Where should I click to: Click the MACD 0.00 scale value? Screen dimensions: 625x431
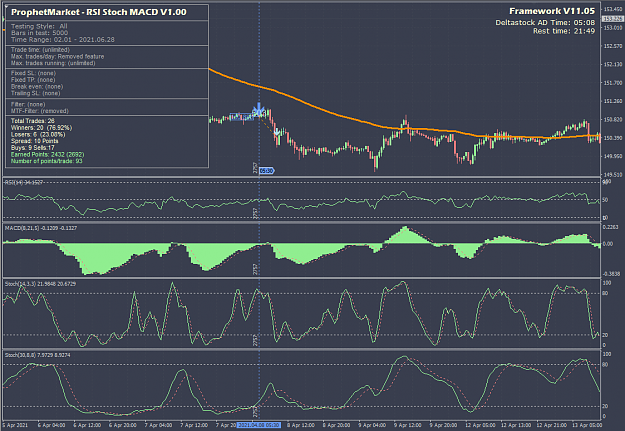(608, 244)
